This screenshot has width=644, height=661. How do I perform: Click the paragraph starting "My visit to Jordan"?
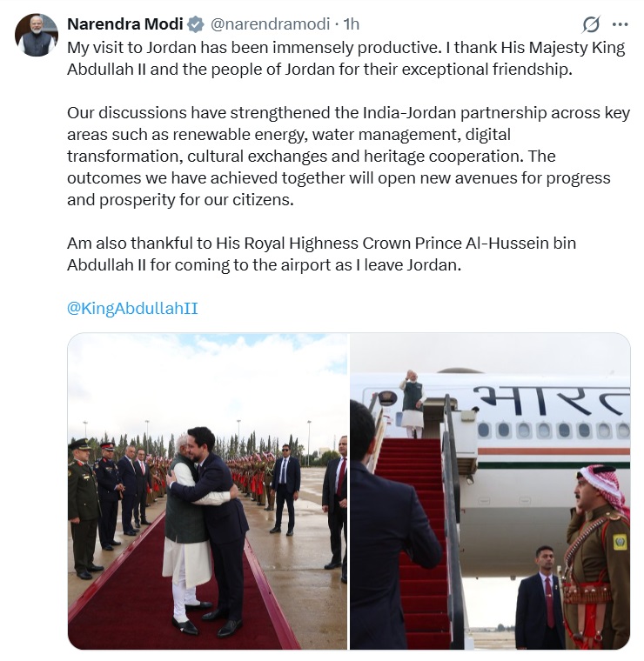pos(345,58)
